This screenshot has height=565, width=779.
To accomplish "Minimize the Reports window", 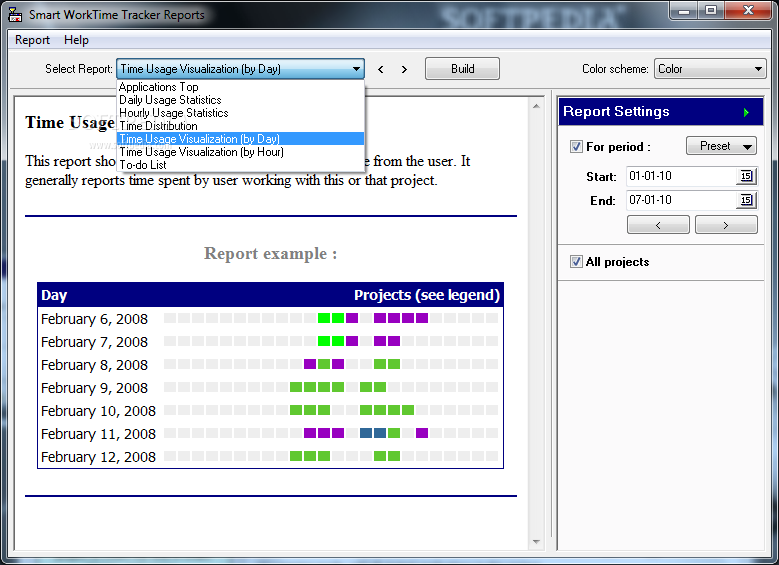I will [x=684, y=10].
